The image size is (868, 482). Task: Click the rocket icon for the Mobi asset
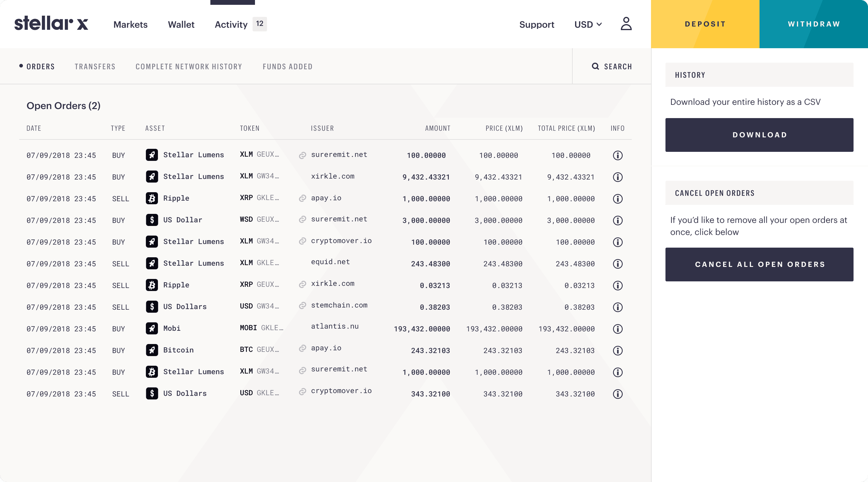coord(152,328)
